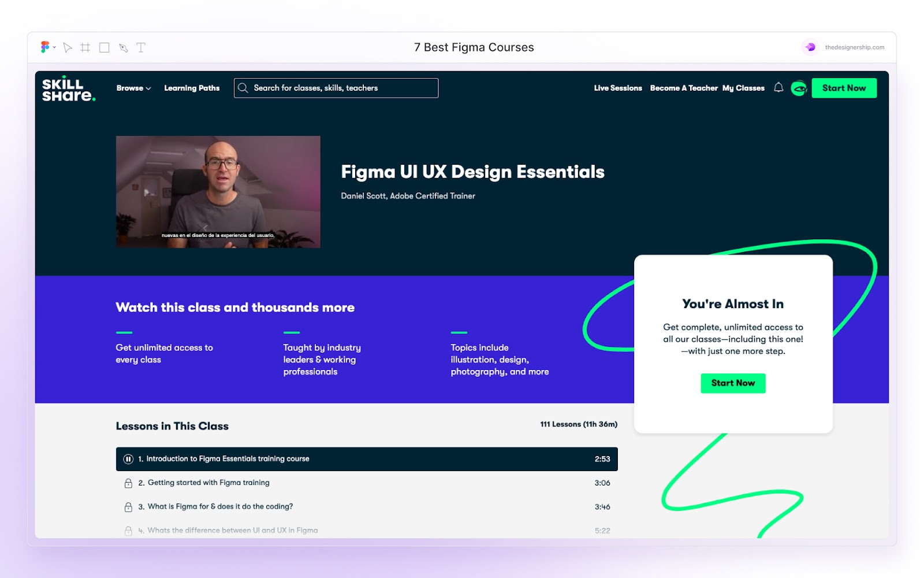Select the Frame tool
Screen dimensions: 924x578
(x=86, y=47)
